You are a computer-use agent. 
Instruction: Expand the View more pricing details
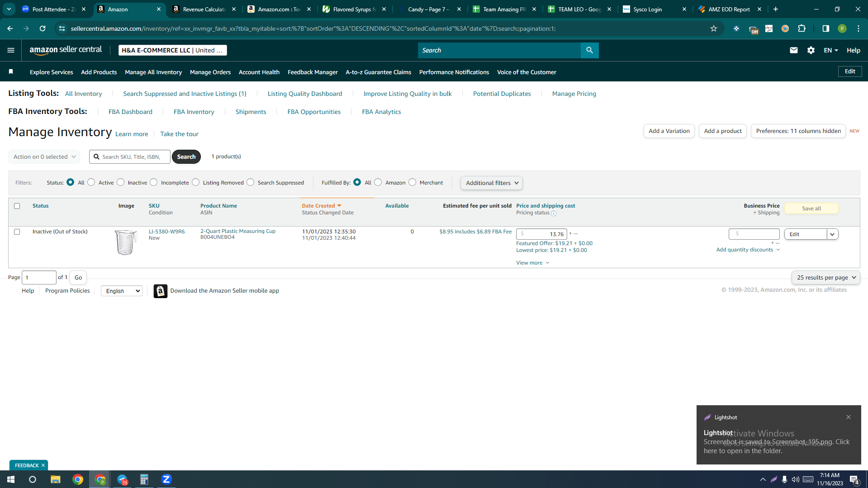point(533,263)
